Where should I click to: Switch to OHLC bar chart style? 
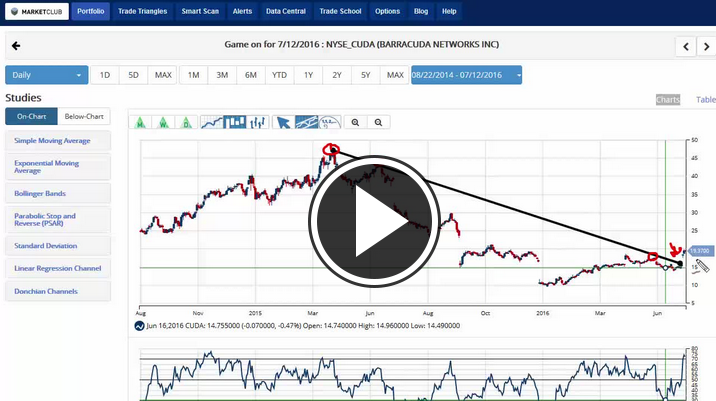point(258,122)
